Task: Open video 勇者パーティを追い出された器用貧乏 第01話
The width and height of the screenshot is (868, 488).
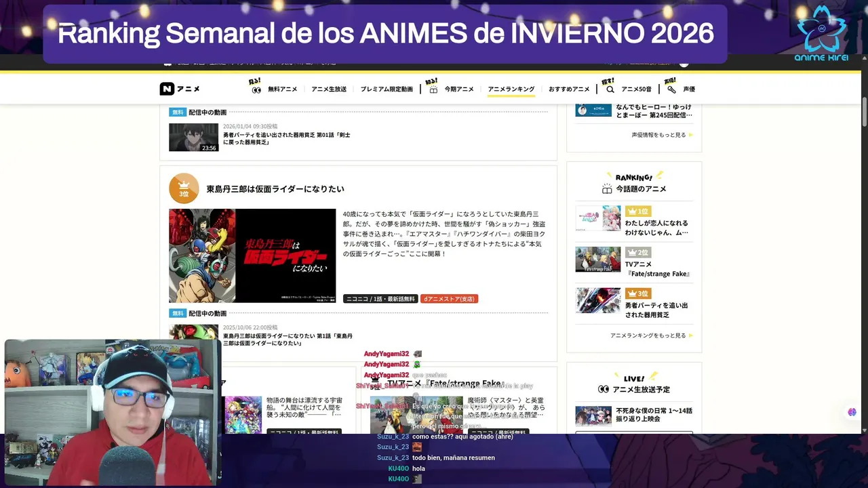Action: (287, 139)
